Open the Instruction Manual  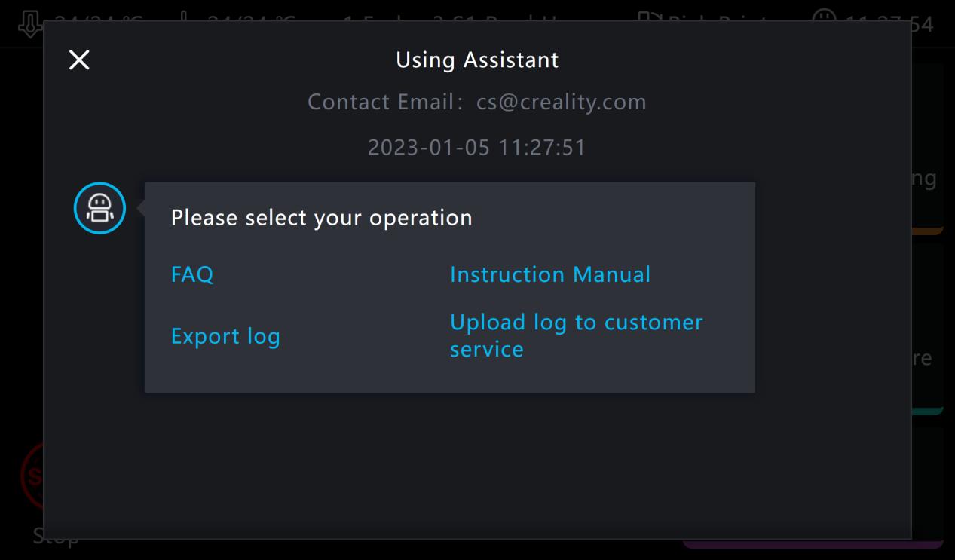[549, 274]
